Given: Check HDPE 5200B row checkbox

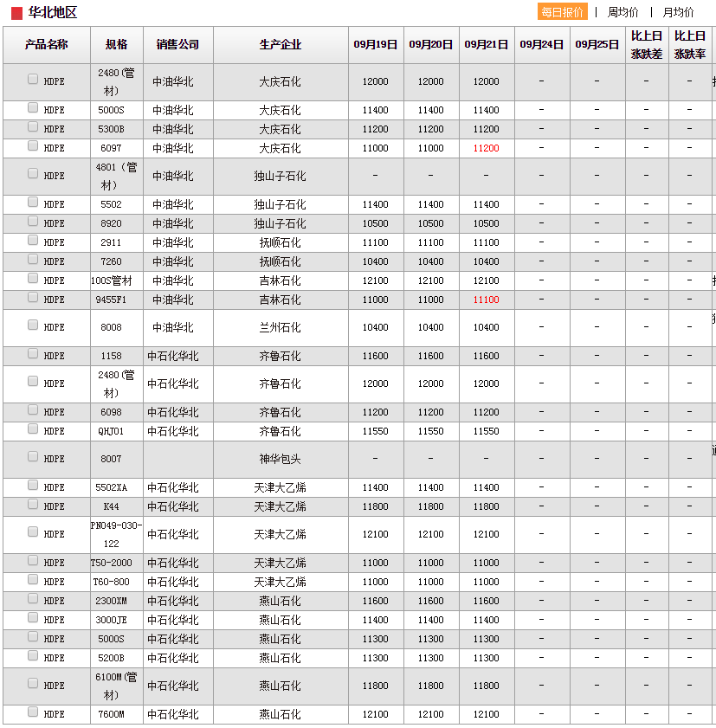Looking at the screenshot, I should (x=33, y=655).
